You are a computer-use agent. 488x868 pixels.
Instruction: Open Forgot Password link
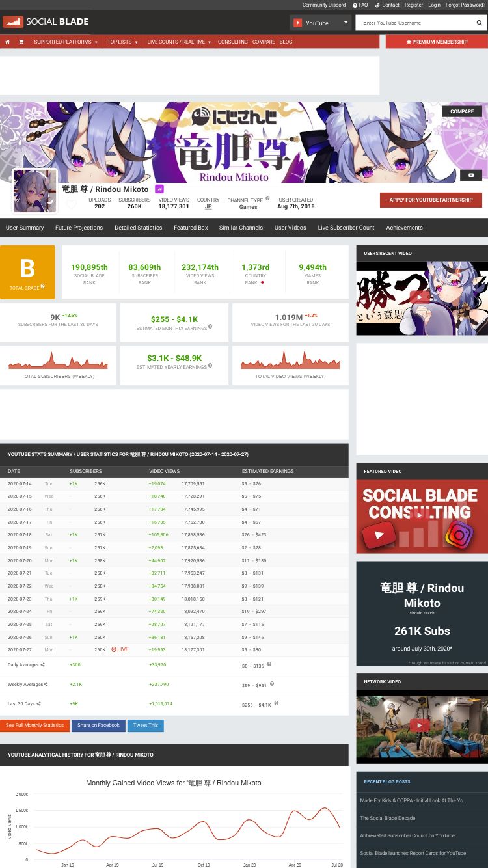(465, 5)
